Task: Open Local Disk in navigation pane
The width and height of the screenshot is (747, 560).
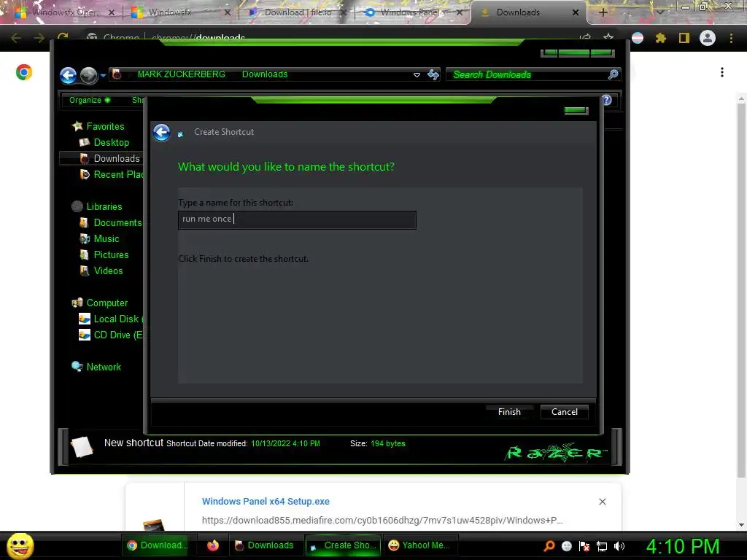Action: coord(117,319)
